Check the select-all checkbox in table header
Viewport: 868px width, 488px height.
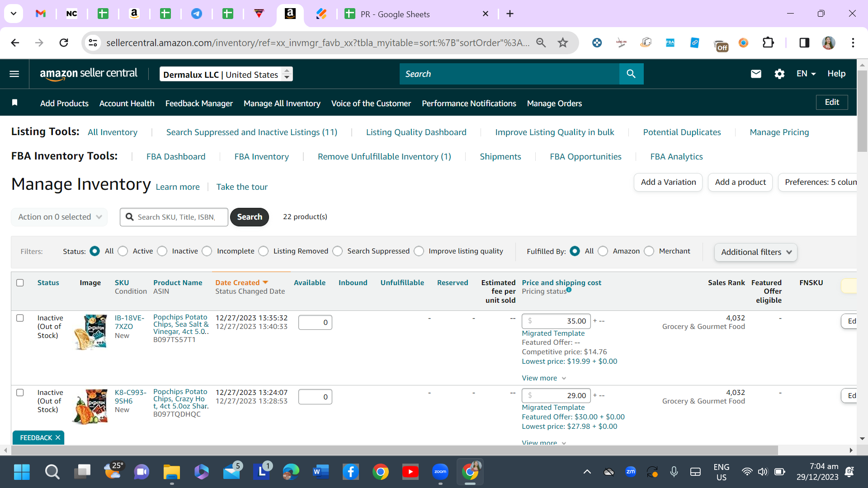pos(20,283)
